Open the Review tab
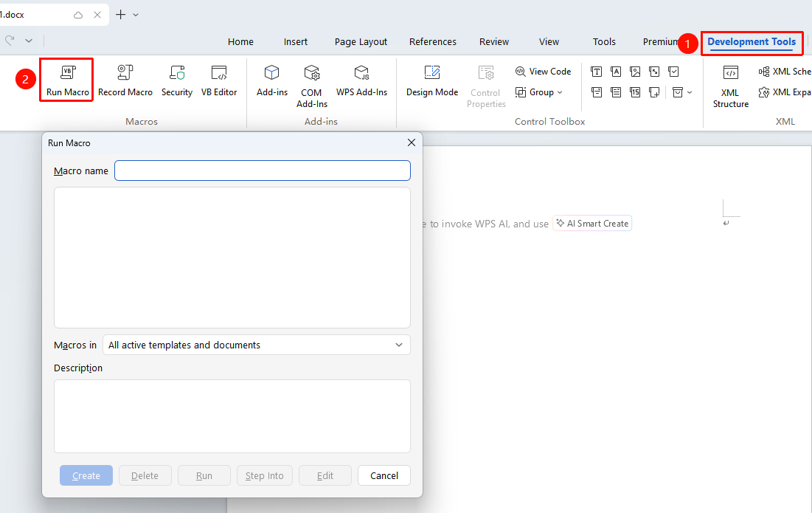The height and width of the screenshot is (513, 812). point(494,42)
